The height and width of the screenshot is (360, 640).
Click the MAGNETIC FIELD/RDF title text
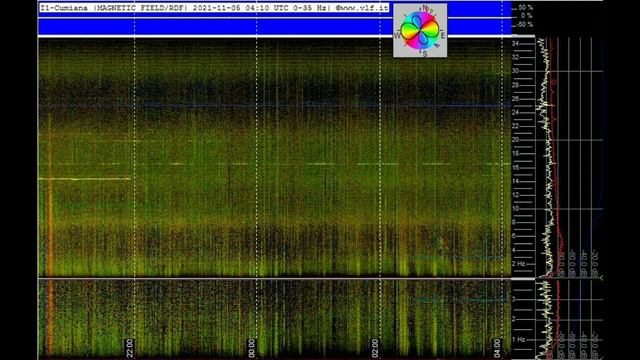[x=141, y=8]
